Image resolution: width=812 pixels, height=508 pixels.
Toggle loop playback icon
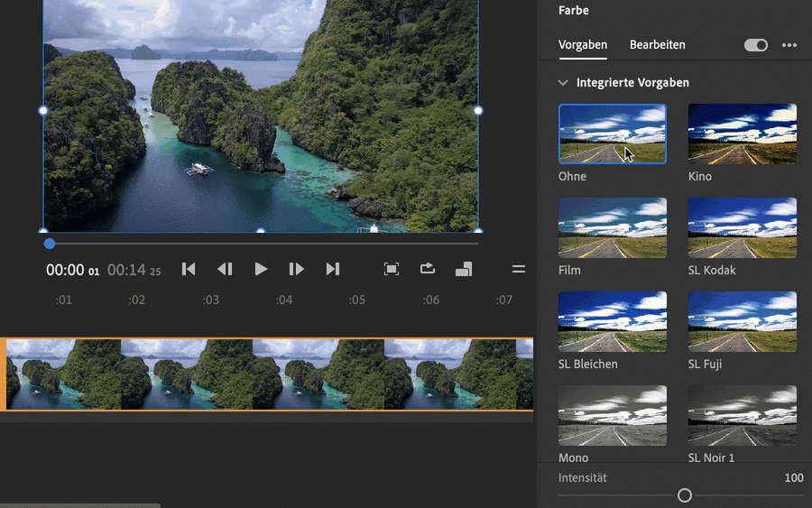pyautogui.click(x=428, y=269)
